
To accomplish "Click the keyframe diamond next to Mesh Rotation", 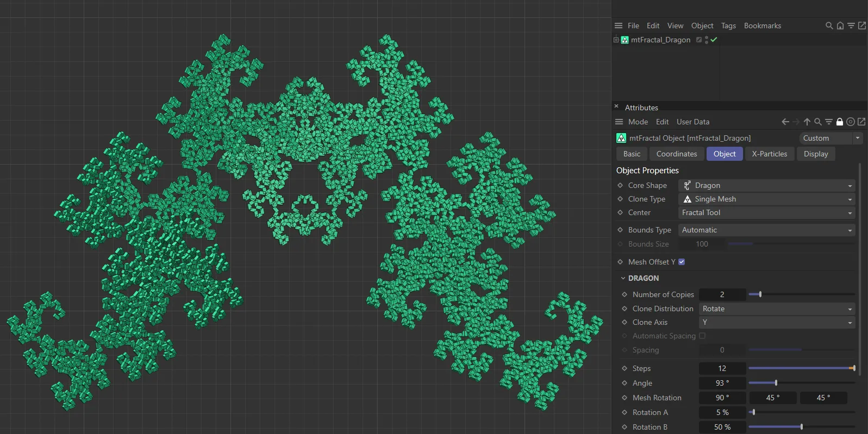I will (625, 398).
